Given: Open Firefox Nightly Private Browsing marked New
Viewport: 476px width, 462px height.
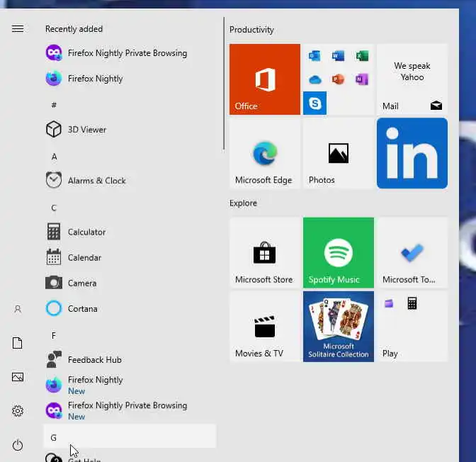Looking at the screenshot, I should click(x=130, y=411).
